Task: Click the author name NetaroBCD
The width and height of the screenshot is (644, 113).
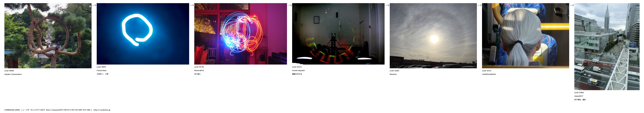Action: (199, 71)
